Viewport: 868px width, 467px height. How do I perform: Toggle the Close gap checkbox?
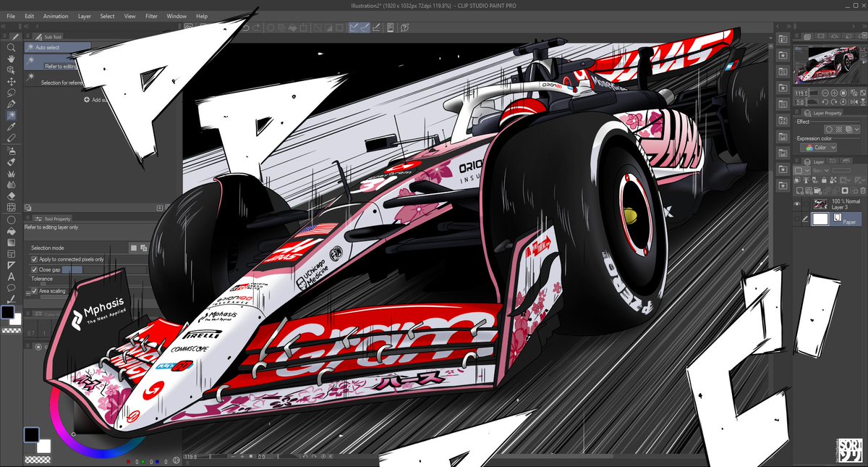click(34, 269)
